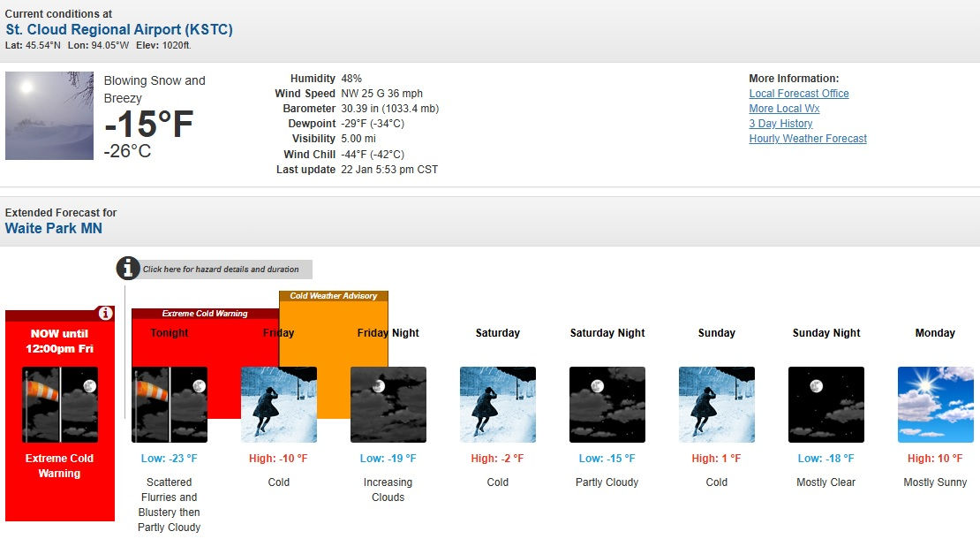
Task: Click the Saturday Night partly cloudy icon
Action: 607,405
